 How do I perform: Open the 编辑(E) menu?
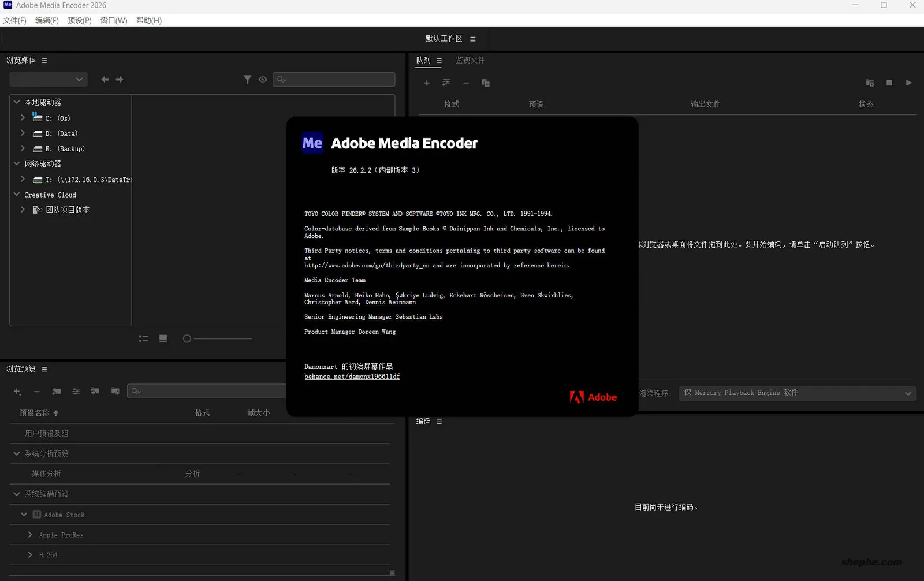[x=47, y=20]
